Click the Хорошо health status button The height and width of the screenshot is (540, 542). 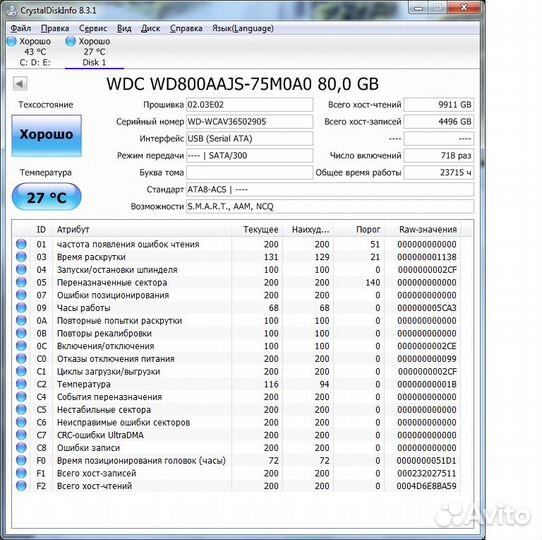click(x=46, y=135)
